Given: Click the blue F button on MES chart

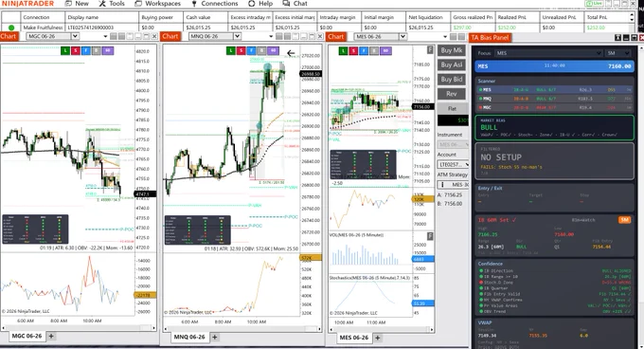Looking at the screenshot, I should (x=364, y=51).
